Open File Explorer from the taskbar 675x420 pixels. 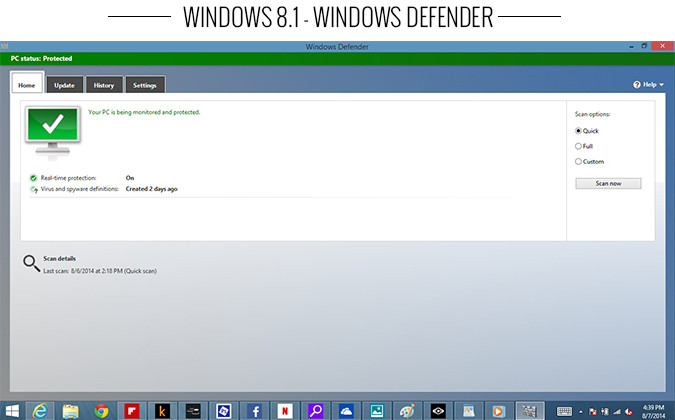(70, 410)
